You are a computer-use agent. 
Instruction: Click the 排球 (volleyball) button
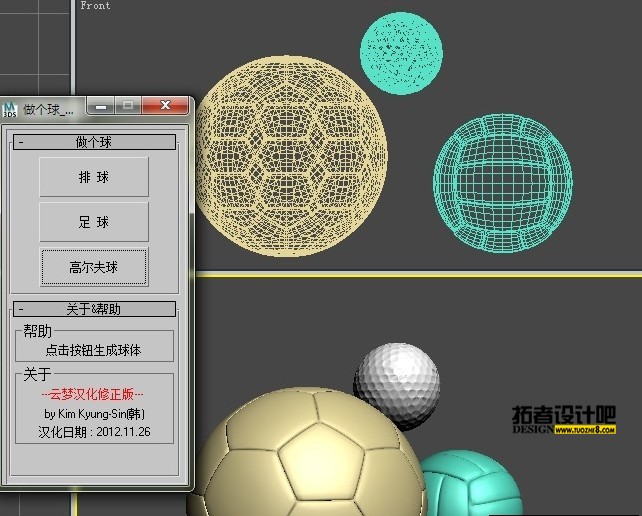click(94, 177)
